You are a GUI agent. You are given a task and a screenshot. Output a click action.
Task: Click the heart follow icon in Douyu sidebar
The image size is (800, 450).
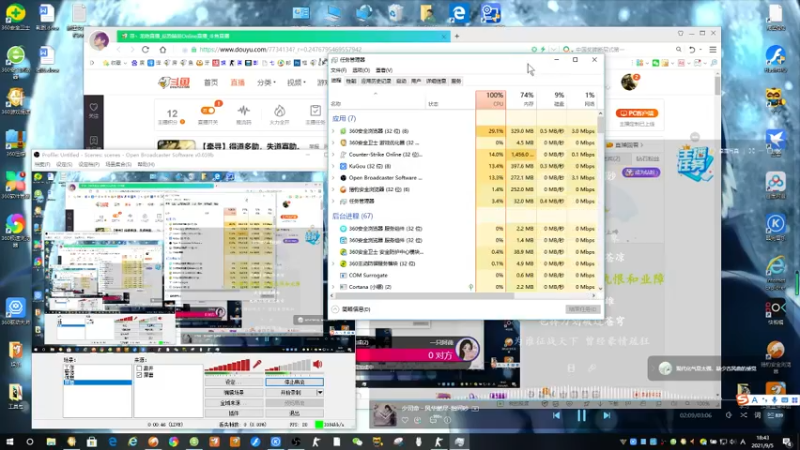93,108
